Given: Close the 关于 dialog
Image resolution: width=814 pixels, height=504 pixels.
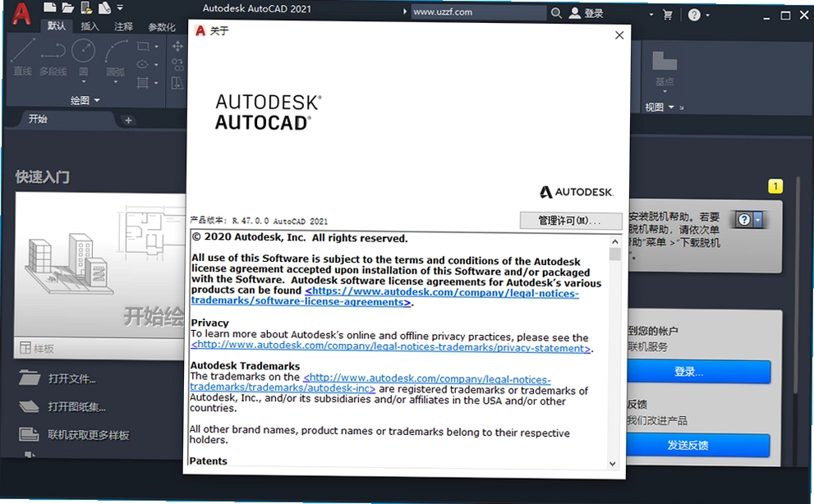Looking at the screenshot, I should pyautogui.click(x=619, y=35).
